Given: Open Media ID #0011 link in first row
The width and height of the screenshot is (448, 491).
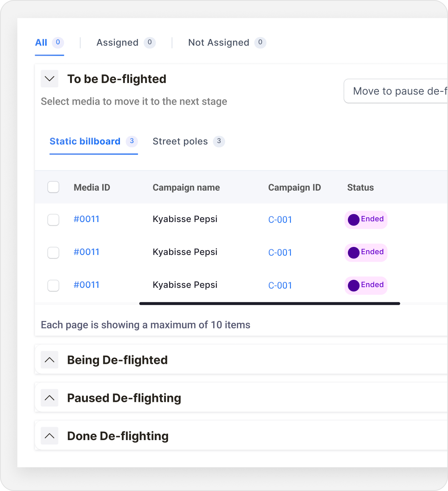Looking at the screenshot, I should pos(86,219).
